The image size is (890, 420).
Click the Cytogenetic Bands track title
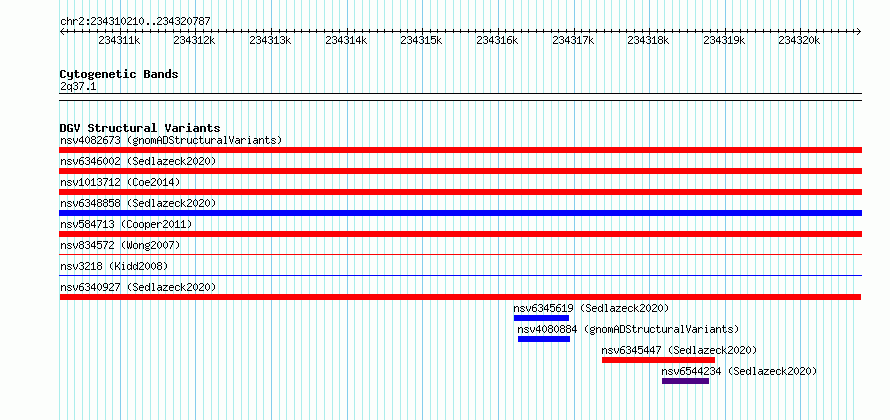(x=119, y=74)
